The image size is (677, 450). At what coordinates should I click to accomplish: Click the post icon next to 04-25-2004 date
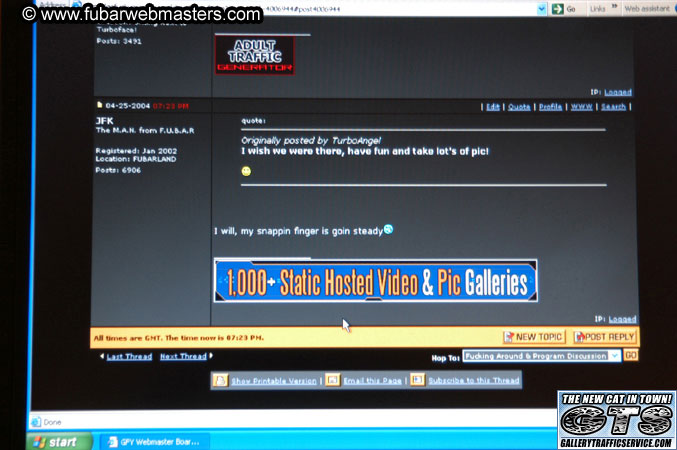pyautogui.click(x=99, y=105)
